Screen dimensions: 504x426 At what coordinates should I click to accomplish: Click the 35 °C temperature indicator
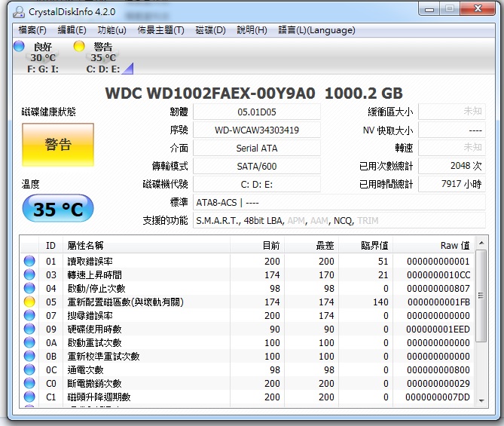[58, 209]
